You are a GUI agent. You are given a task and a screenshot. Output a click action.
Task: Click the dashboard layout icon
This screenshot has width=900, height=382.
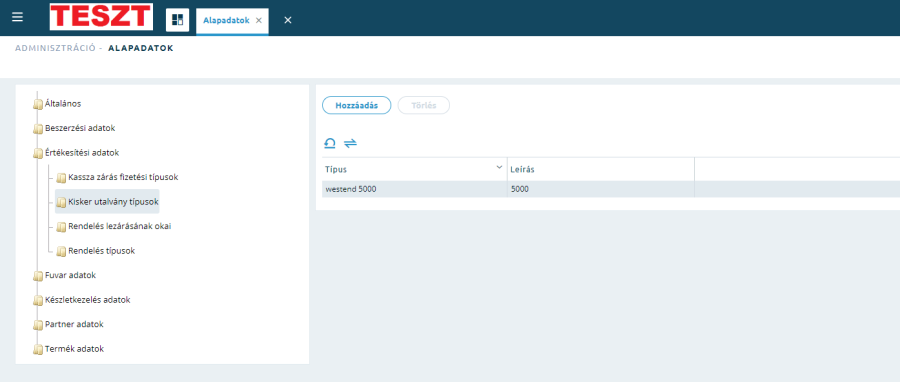point(177,20)
